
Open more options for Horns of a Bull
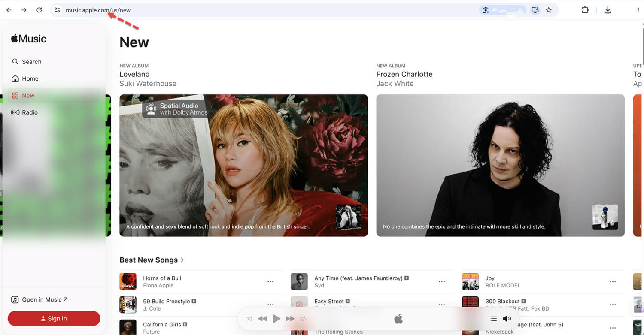point(270,282)
